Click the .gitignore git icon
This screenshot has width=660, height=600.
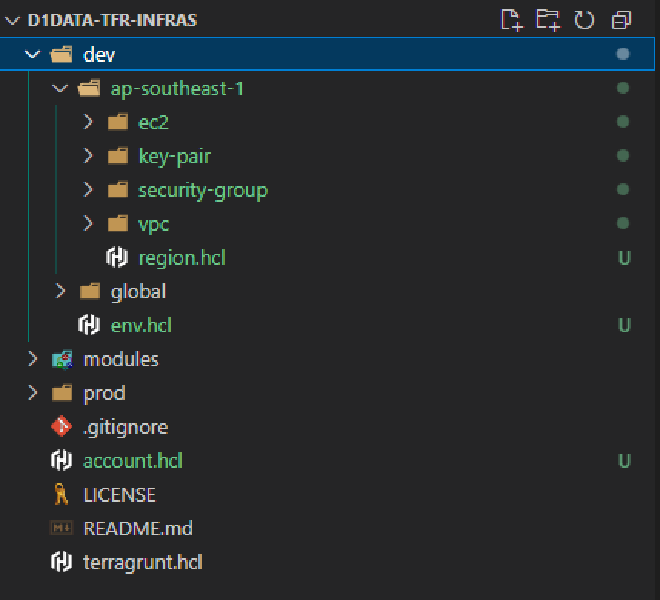point(62,427)
